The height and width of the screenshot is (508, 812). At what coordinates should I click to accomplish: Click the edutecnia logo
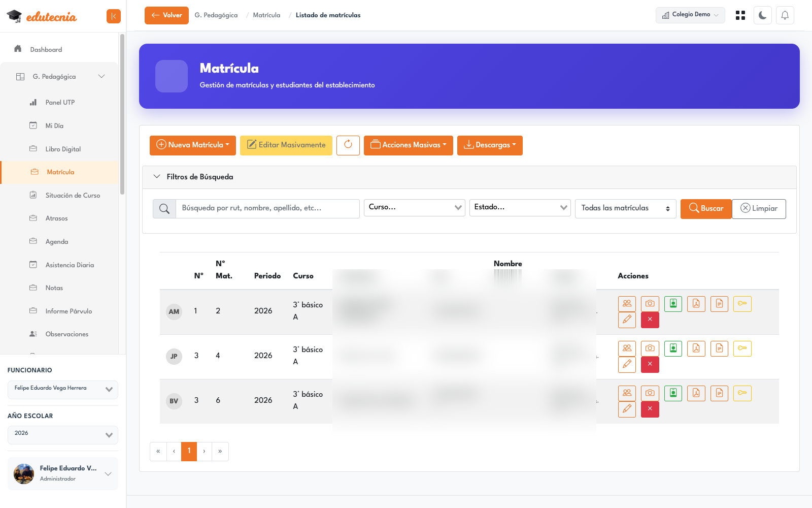[x=42, y=16]
